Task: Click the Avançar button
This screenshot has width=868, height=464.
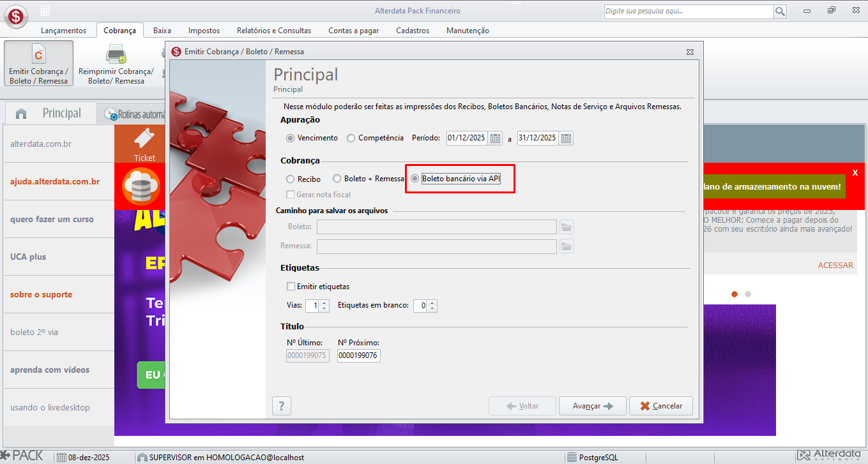Action: click(x=593, y=406)
